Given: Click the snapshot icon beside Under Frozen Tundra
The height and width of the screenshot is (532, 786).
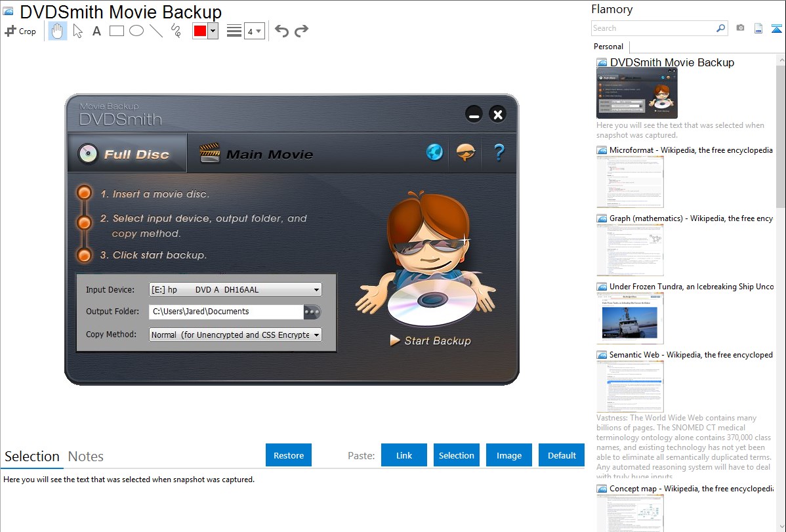Looking at the screenshot, I should [x=602, y=287].
